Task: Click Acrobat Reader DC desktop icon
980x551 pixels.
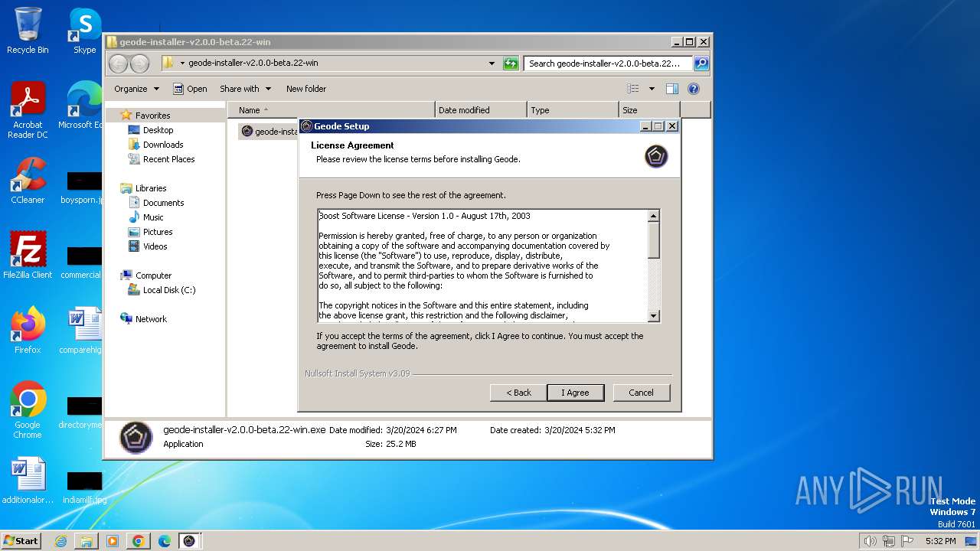Action: coord(28,110)
